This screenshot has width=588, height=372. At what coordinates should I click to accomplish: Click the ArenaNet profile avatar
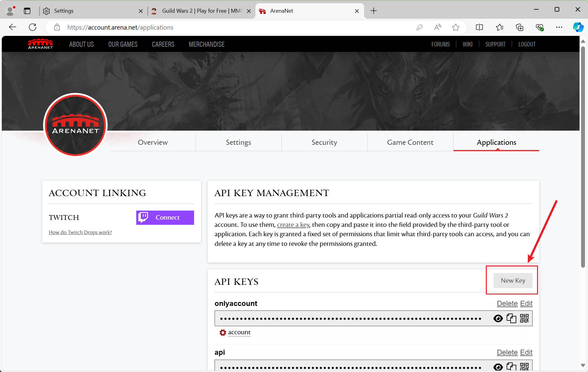(75, 125)
